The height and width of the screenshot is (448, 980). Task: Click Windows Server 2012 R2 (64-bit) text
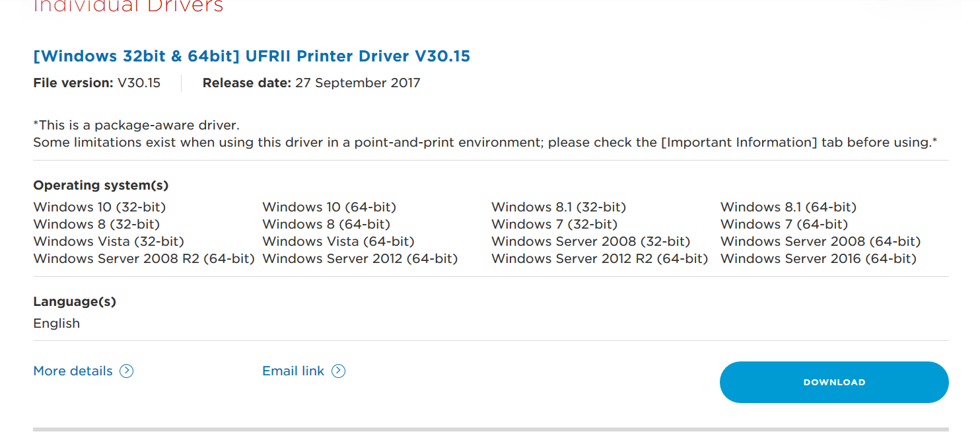600,258
